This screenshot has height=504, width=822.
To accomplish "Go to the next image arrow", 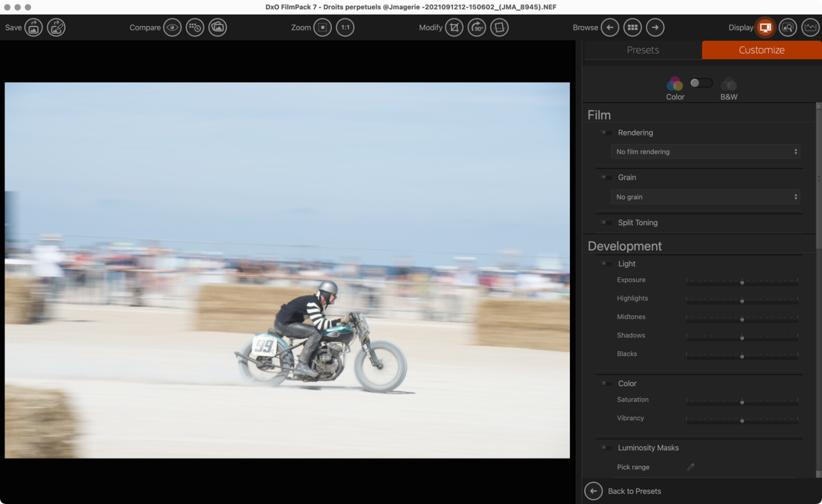I will pos(655,27).
